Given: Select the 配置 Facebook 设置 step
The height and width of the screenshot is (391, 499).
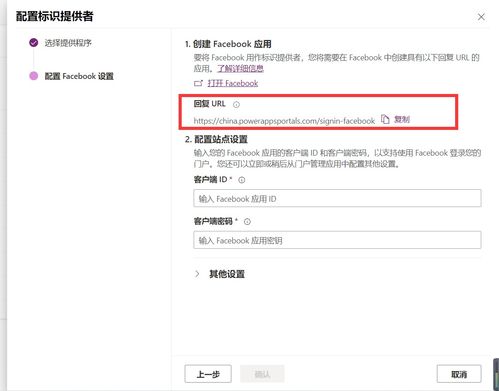Looking at the screenshot, I should [79, 76].
